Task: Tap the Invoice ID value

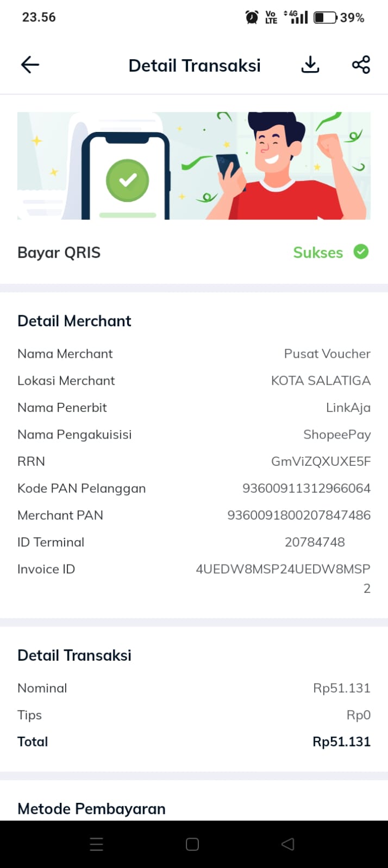Action: (283, 578)
